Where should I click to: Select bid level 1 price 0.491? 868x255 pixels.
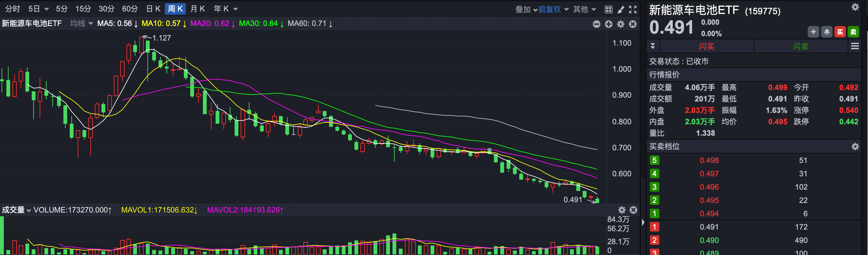point(709,227)
